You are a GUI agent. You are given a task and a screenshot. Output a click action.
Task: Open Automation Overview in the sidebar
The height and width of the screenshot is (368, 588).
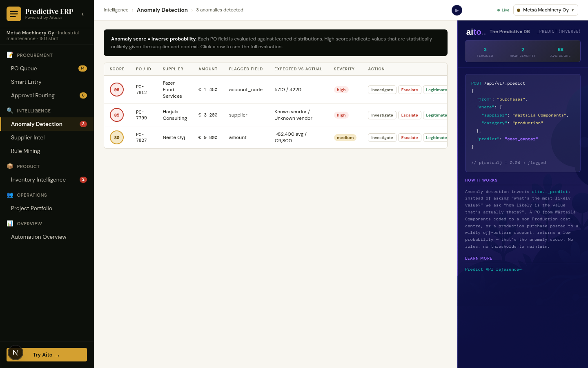coord(47,237)
